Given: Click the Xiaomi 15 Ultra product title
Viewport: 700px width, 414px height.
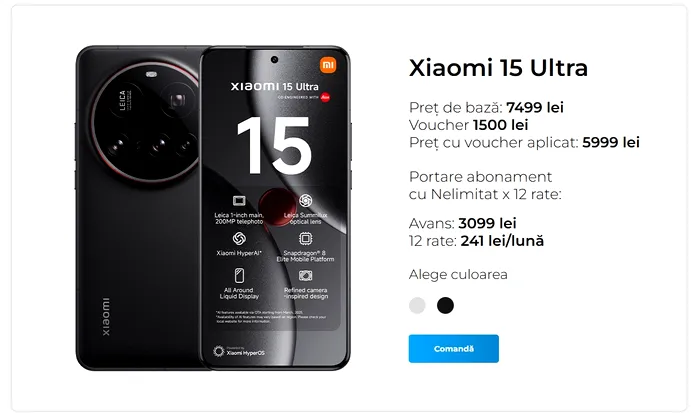Looking at the screenshot, I should point(498,68).
